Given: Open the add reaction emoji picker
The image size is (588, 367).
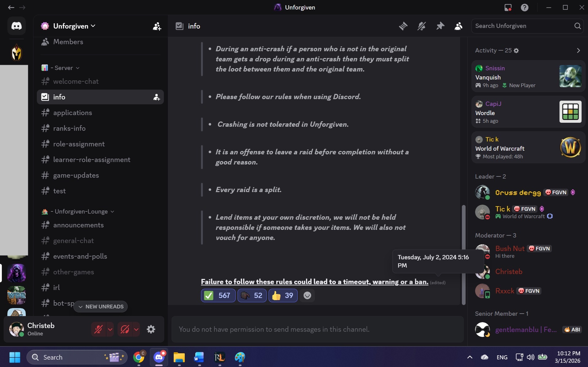Looking at the screenshot, I should [x=307, y=295].
